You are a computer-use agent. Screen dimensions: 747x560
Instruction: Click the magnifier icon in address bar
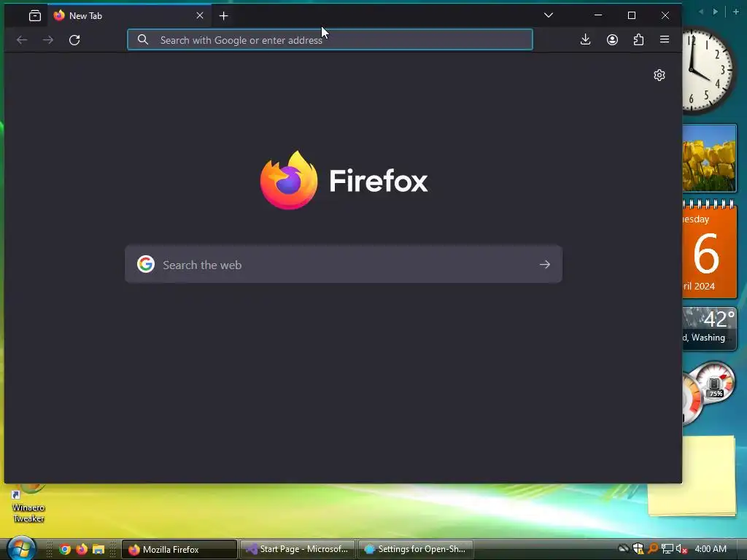[143, 39]
